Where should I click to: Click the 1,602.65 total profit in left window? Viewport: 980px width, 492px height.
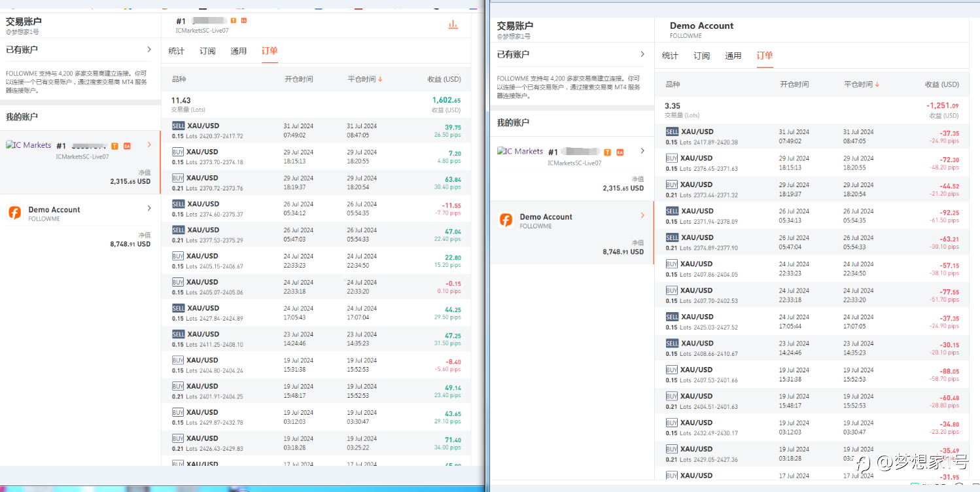coord(446,101)
